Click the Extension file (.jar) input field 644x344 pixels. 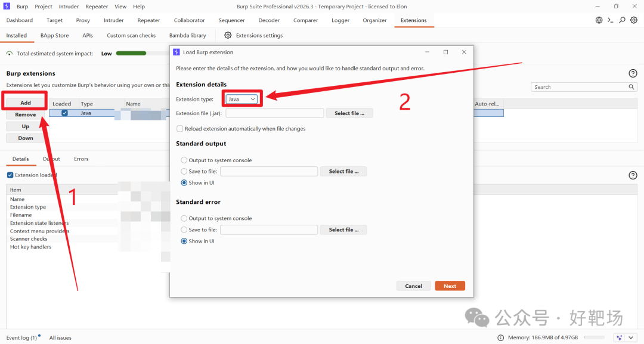point(275,113)
